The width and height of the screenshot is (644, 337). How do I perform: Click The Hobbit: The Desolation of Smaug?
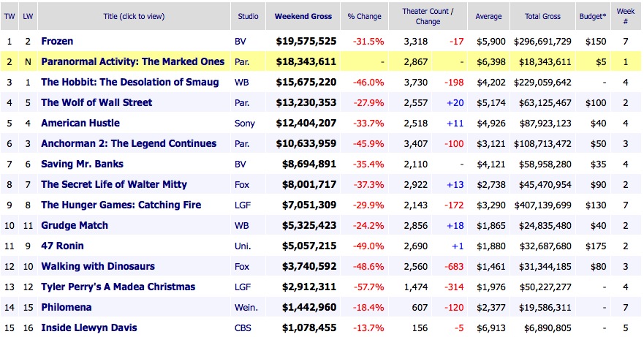(129, 83)
